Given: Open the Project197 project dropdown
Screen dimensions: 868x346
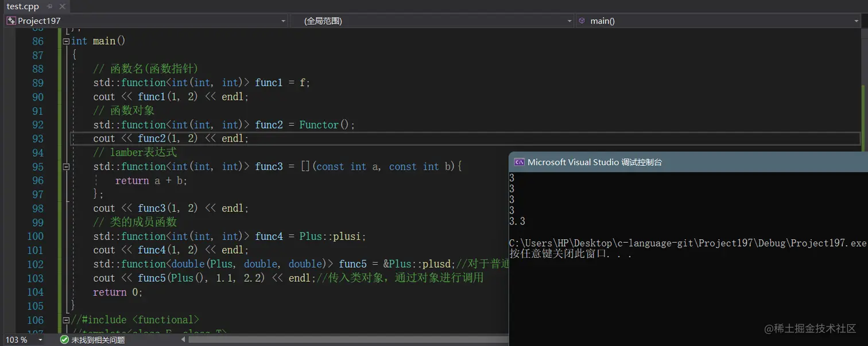Looking at the screenshot, I should 283,21.
